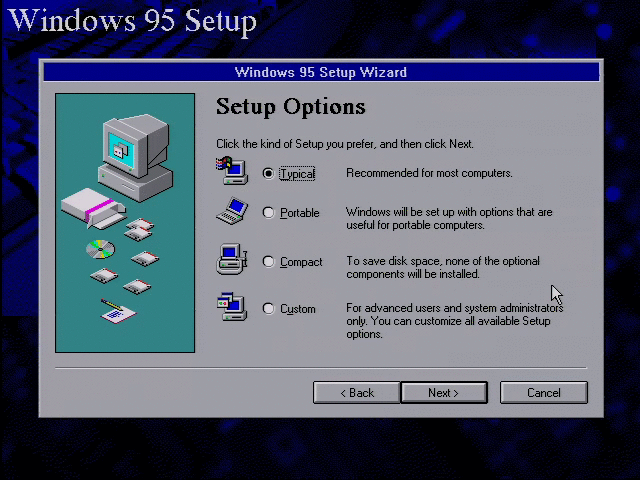
Task: Click the 'Recommended for most computers.' text
Action: 429,173
